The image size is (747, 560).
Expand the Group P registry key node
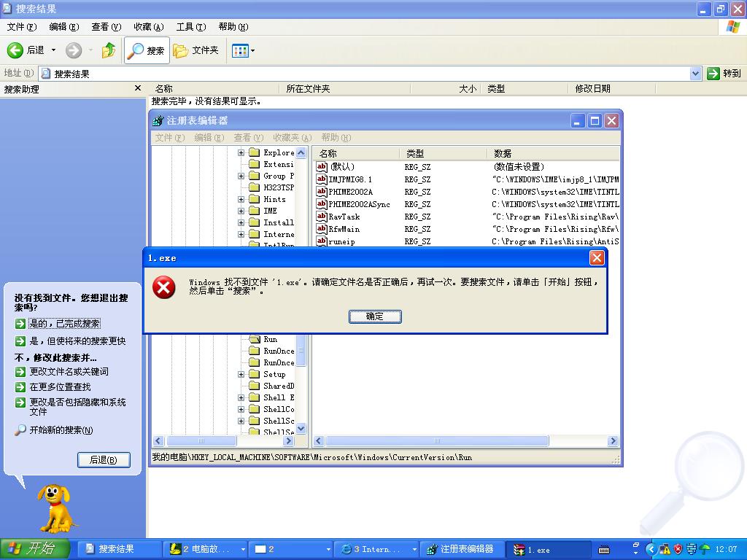(x=241, y=176)
